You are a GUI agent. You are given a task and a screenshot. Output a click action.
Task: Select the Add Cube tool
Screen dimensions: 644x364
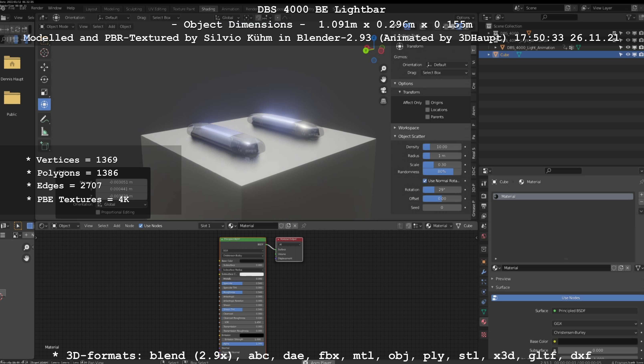tap(44, 146)
